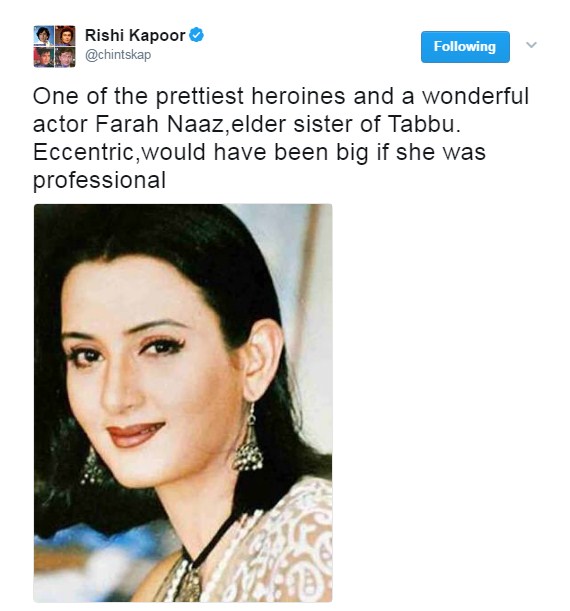Click the top-right picture in the avatar collage

pyautogui.click(x=65, y=36)
